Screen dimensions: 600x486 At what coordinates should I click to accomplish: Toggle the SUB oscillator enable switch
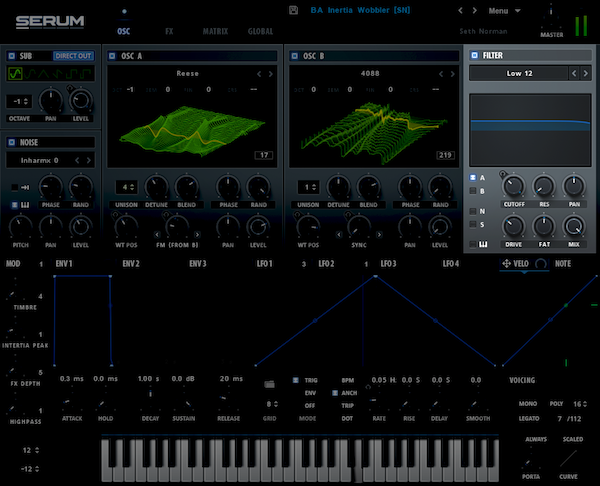pos(11,56)
